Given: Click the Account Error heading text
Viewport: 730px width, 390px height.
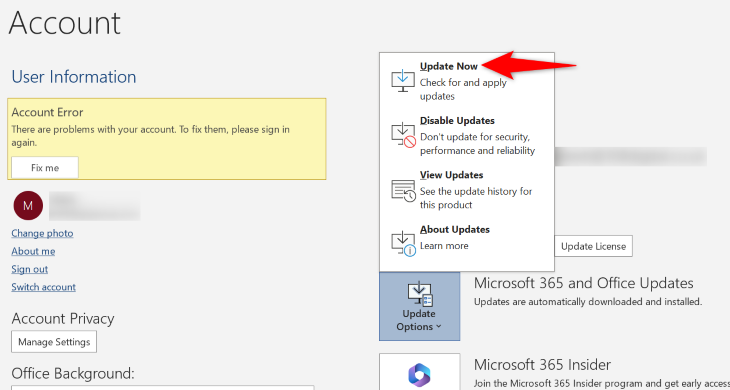Looking at the screenshot, I should coord(47,112).
